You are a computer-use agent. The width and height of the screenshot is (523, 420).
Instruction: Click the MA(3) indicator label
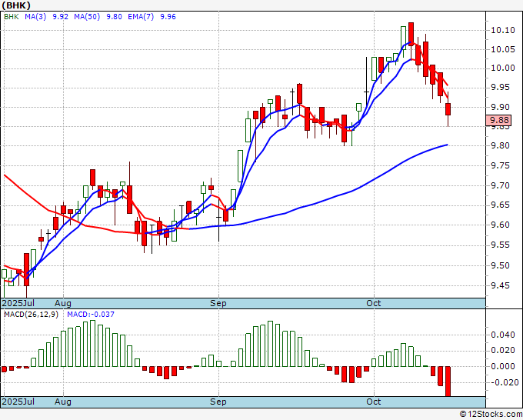pyautogui.click(x=35, y=17)
